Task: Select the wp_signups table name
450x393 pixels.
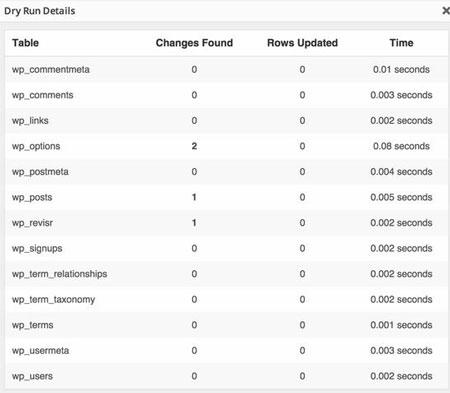Action: [37, 249]
